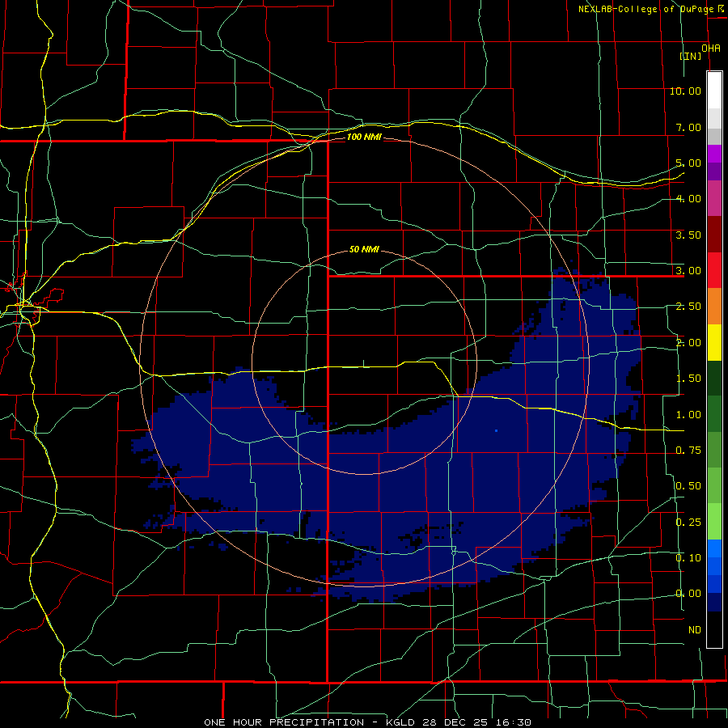Click the 0.10 legend value
The width and height of the screenshot is (728, 728).
pyautogui.click(x=688, y=558)
